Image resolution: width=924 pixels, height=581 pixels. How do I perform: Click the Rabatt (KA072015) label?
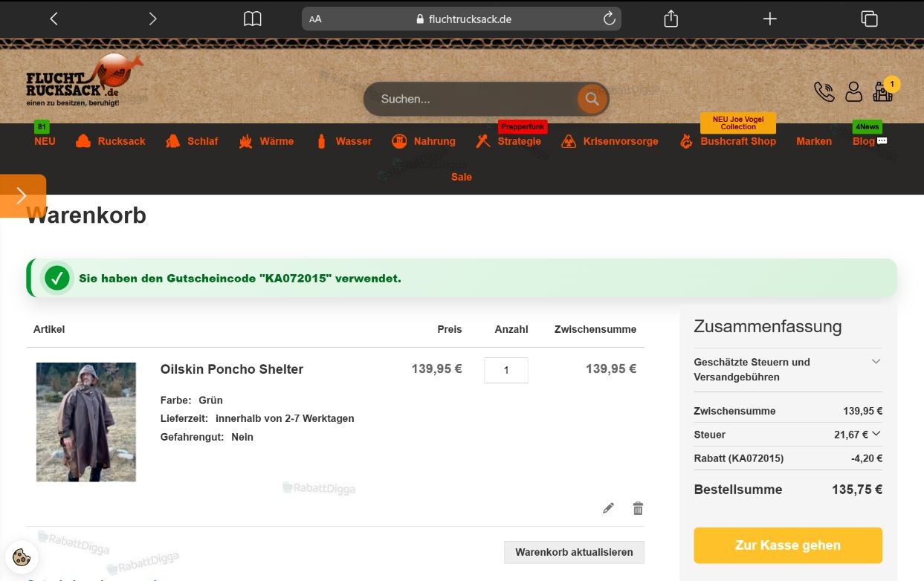click(739, 458)
